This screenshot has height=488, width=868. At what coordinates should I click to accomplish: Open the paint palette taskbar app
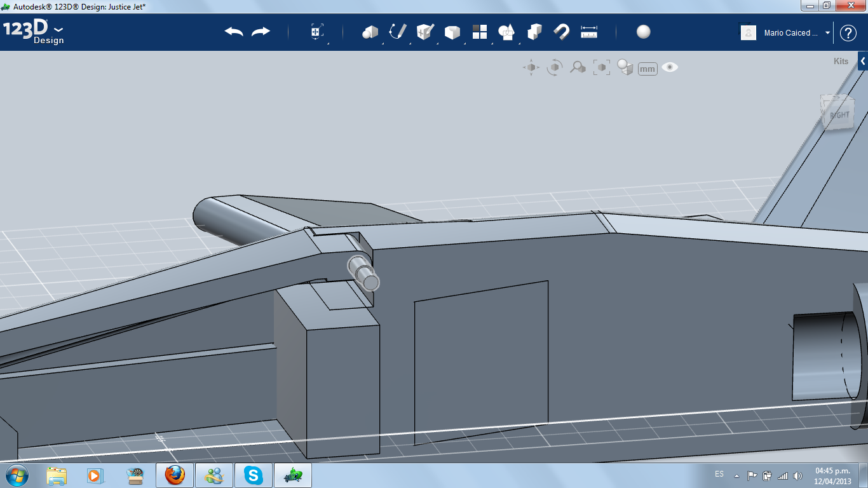(x=135, y=475)
